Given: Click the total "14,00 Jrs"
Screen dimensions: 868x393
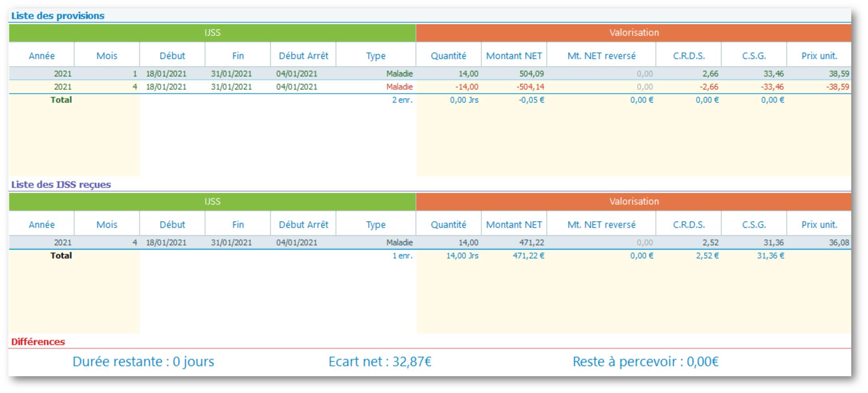Looking at the screenshot, I should [462, 256].
